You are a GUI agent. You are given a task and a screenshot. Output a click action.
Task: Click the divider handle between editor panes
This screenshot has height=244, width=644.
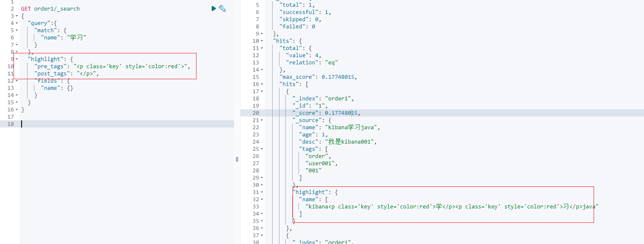[x=237, y=159]
